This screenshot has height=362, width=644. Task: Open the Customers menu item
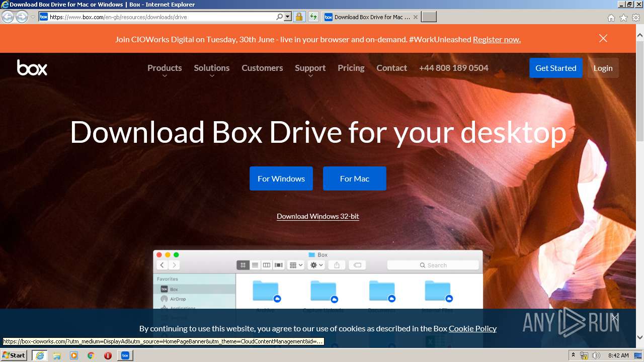pos(262,68)
